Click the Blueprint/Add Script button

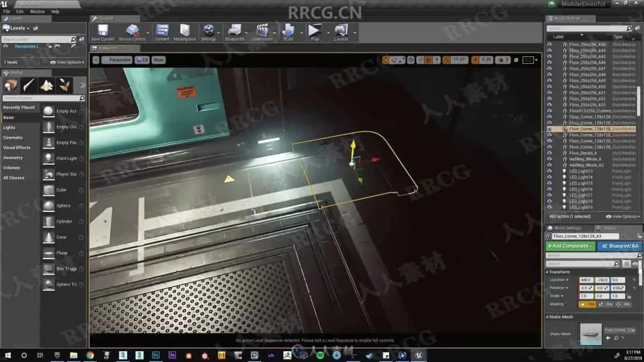pos(619,246)
